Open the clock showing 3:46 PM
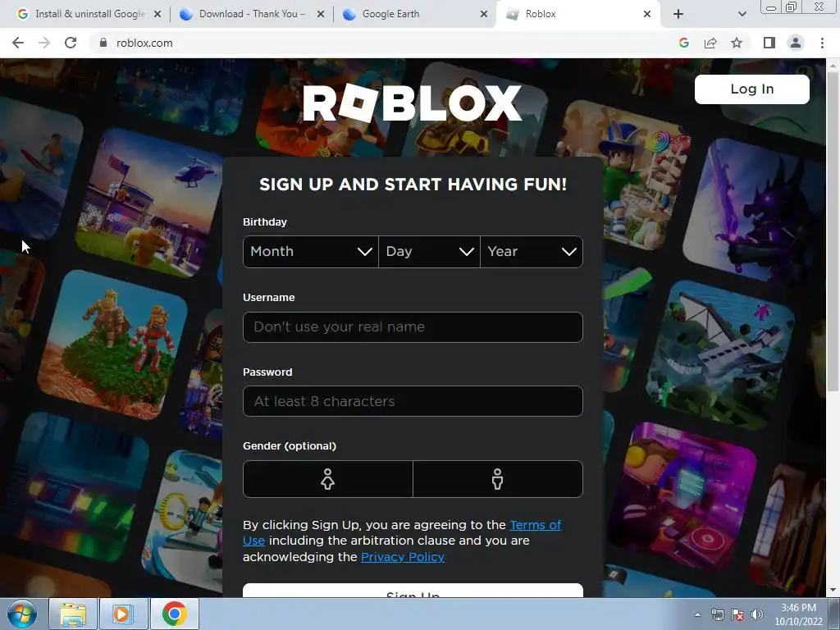 tap(798, 614)
